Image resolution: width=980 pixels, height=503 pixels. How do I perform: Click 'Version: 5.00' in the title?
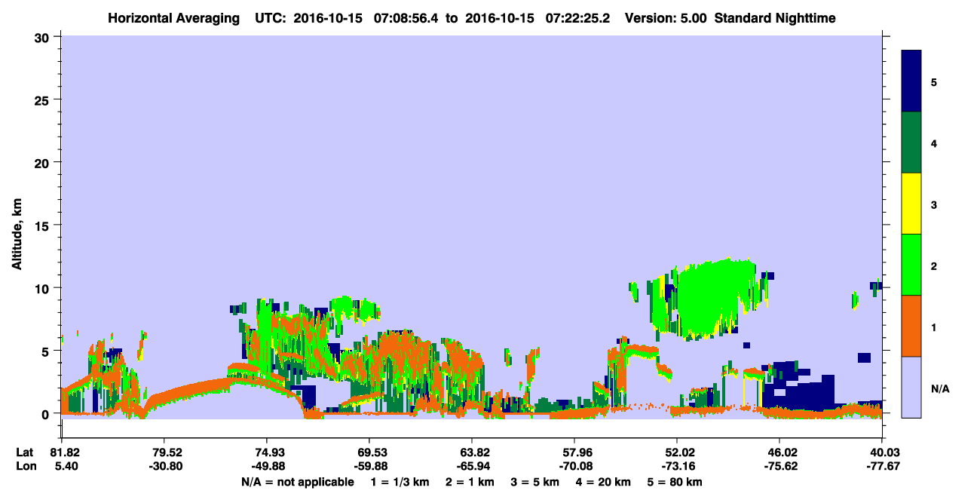(x=665, y=18)
